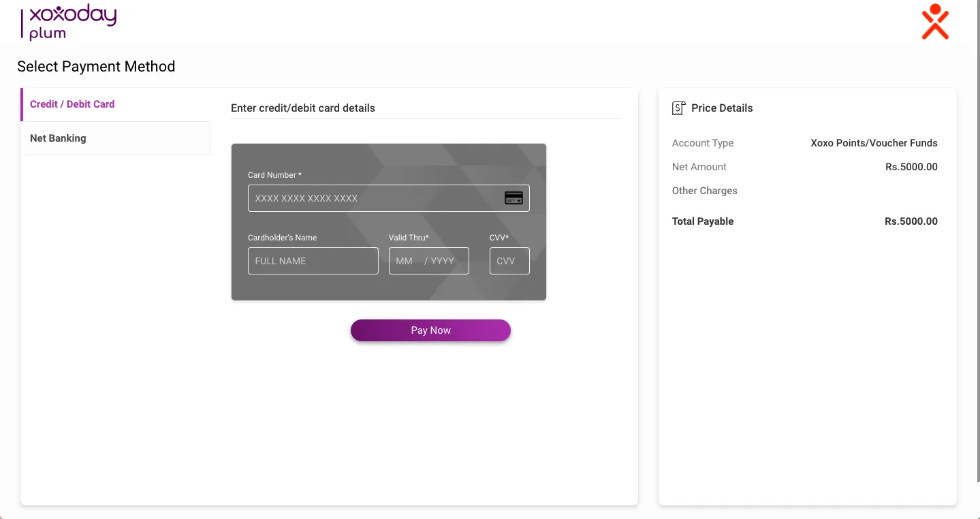Screen dimensions: 980x519
Task: Switch to the Net Banking tab
Action: [x=58, y=138]
